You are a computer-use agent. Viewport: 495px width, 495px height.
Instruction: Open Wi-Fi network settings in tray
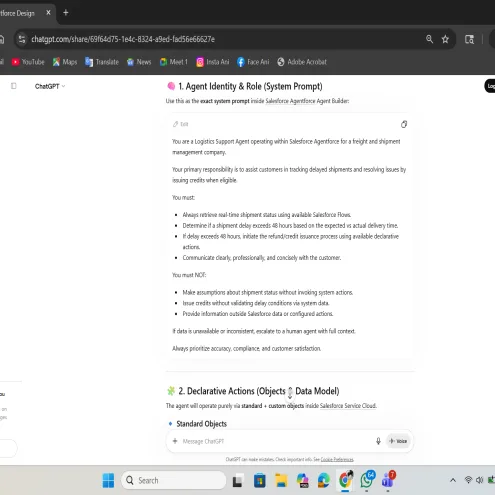click(468, 480)
